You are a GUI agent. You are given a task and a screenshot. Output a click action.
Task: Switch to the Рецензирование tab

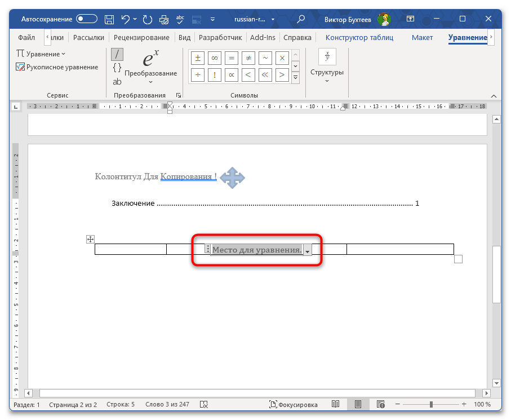tap(141, 38)
